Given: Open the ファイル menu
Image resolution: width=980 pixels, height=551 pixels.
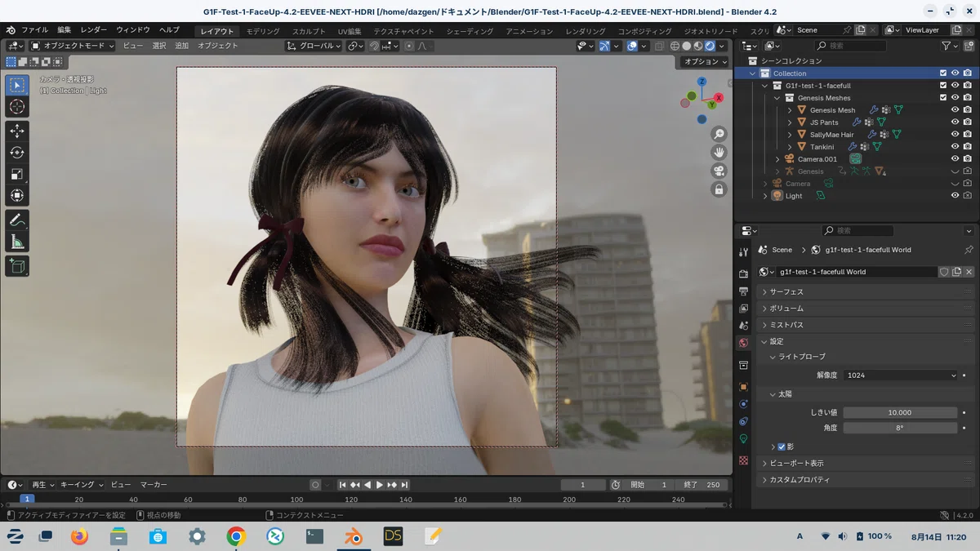Looking at the screenshot, I should point(34,30).
